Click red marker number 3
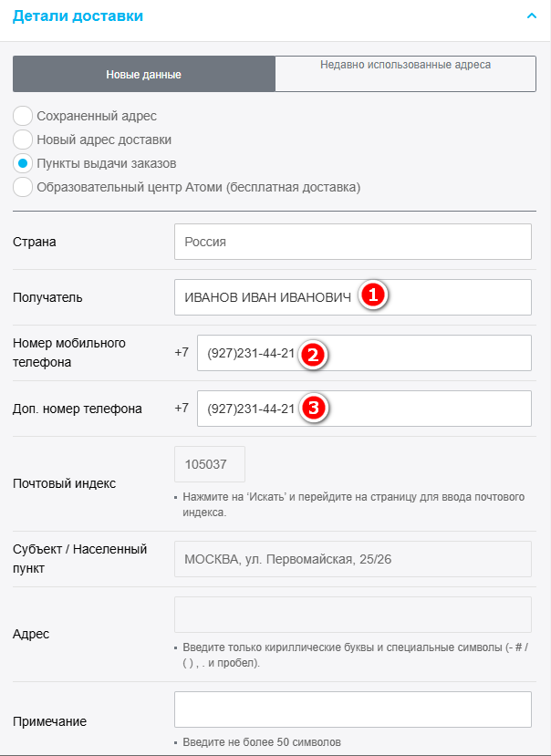The image size is (551, 756). 313,409
